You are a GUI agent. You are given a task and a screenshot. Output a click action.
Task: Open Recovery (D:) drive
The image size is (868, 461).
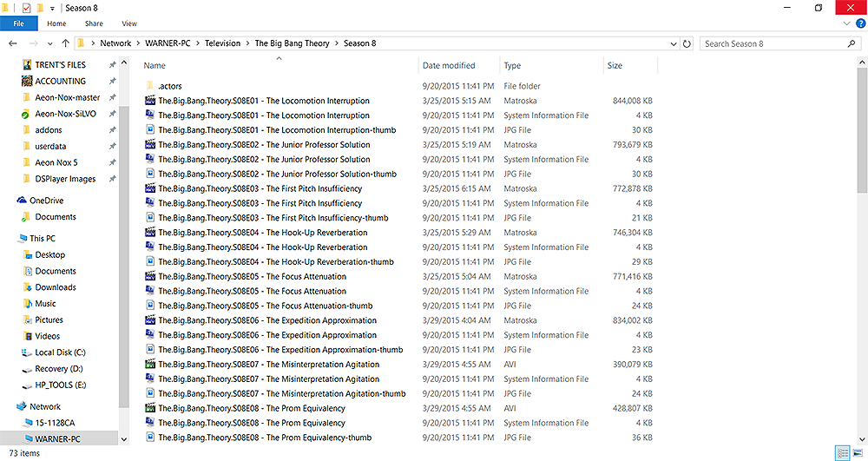click(x=59, y=369)
